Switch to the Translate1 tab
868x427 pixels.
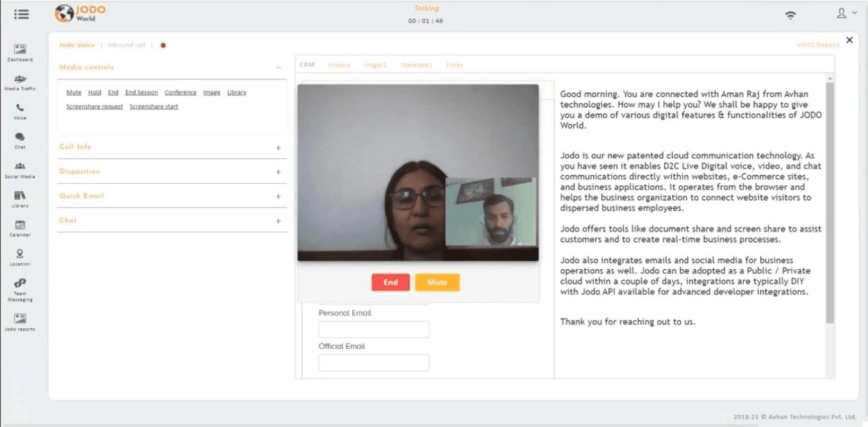click(x=416, y=65)
